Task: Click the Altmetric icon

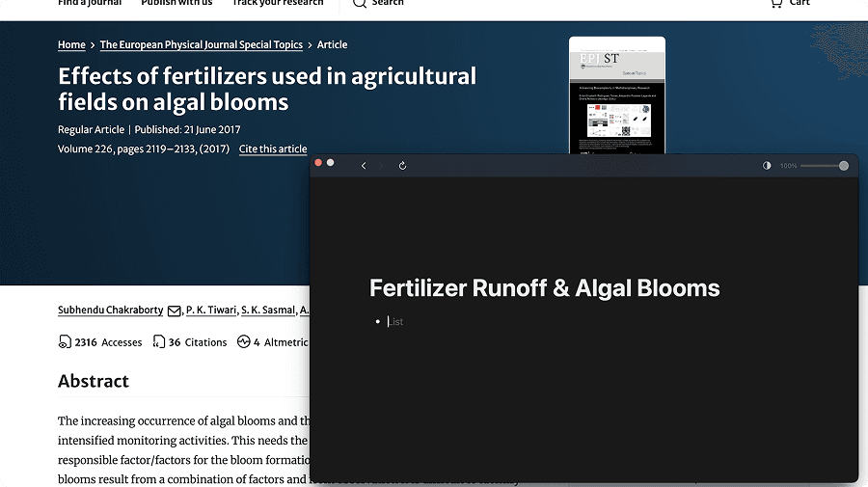Action: coord(244,342)
